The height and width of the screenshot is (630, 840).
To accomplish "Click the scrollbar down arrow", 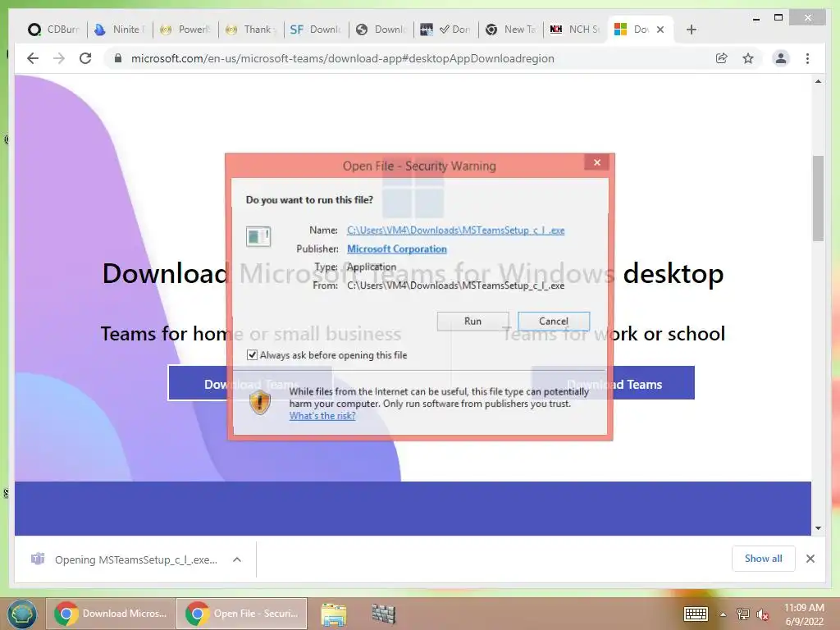I will pyautogui.click(x=818, y=527).
